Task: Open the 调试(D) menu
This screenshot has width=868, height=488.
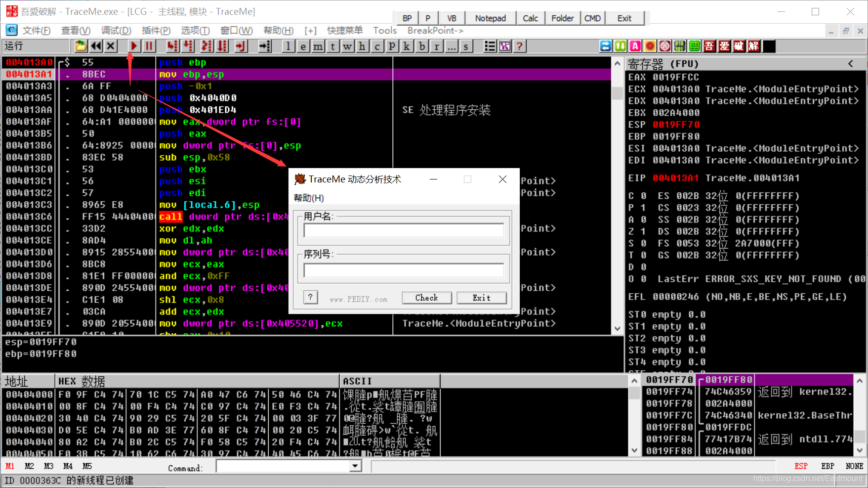Action: [x=116, y=31]
